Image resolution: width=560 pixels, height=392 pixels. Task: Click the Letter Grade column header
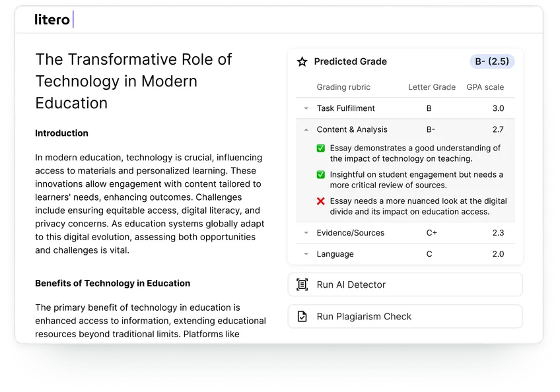tap(431, 87)
